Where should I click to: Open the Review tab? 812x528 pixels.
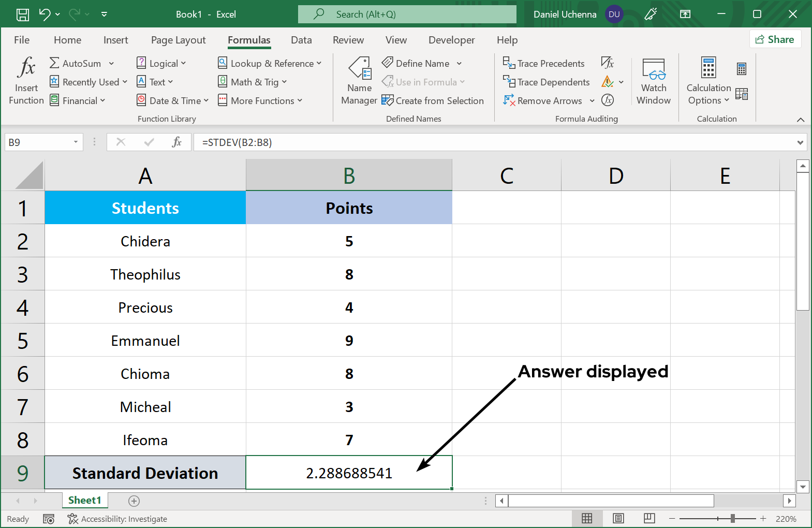[x=348, y=40]
